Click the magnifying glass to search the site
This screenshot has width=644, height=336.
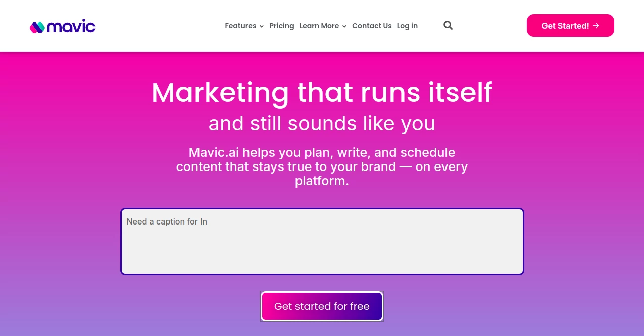click(x=448, y=25)
